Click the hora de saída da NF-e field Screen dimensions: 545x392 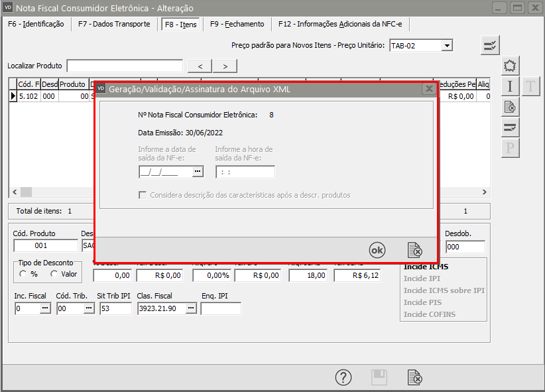point(245,172)
